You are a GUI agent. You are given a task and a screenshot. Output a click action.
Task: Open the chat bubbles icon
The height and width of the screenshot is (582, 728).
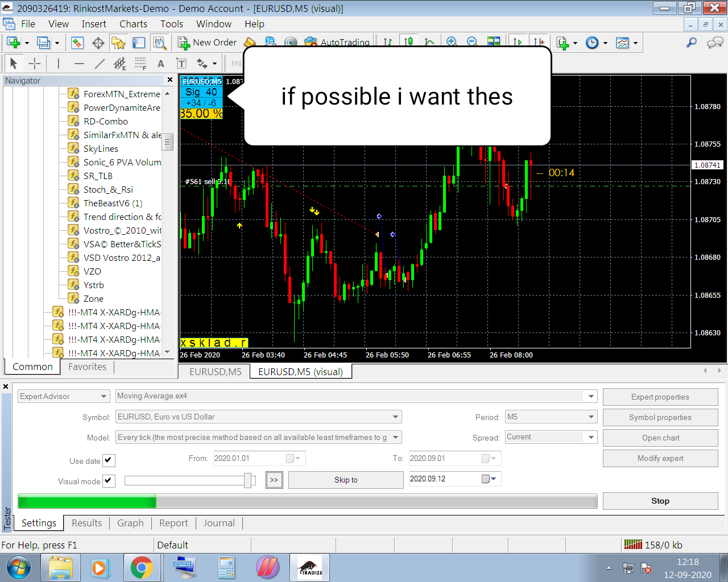point(714,43)
